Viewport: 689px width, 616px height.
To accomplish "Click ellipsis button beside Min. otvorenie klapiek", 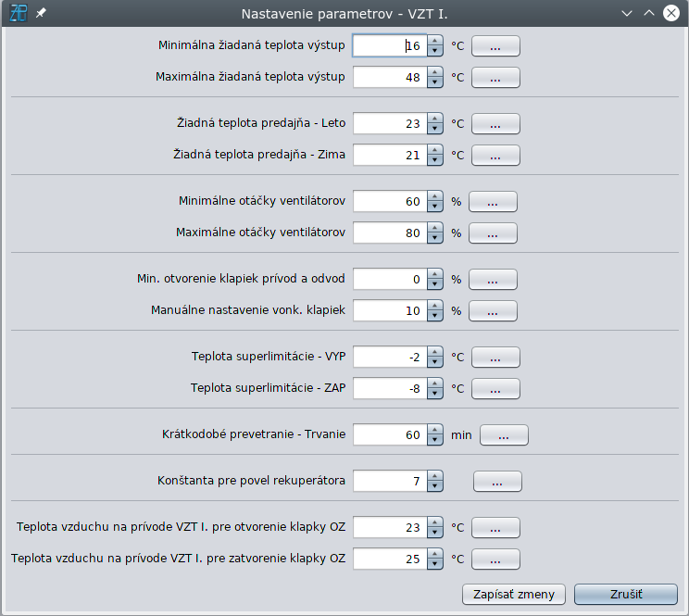I will pos(493,279).
